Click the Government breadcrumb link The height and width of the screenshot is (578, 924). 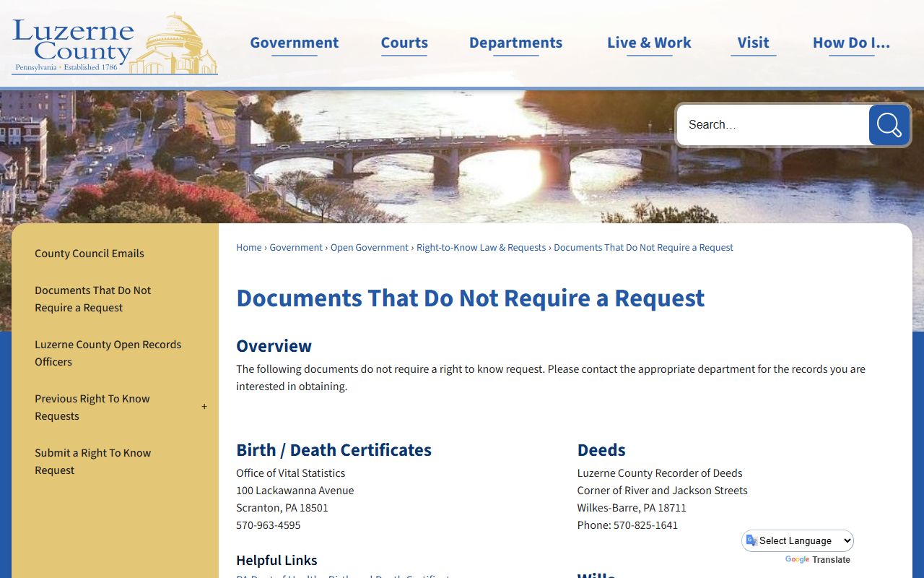[296, 247]
